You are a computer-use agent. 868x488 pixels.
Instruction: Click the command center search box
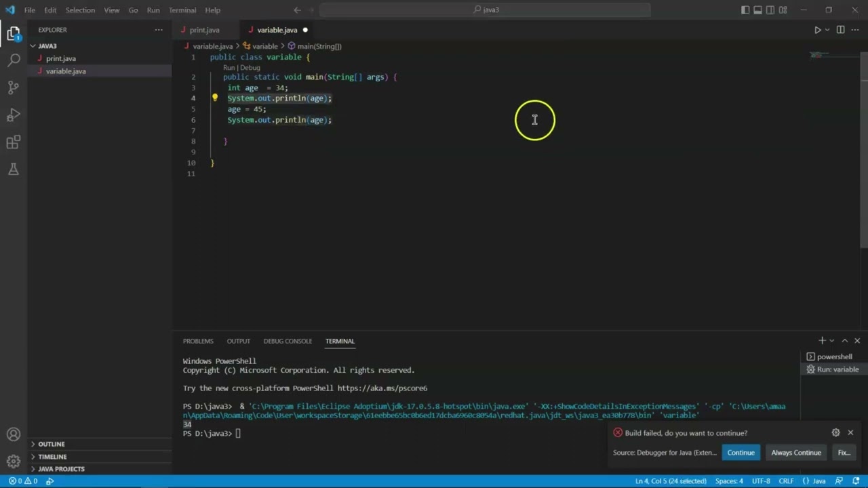[485, 10]
